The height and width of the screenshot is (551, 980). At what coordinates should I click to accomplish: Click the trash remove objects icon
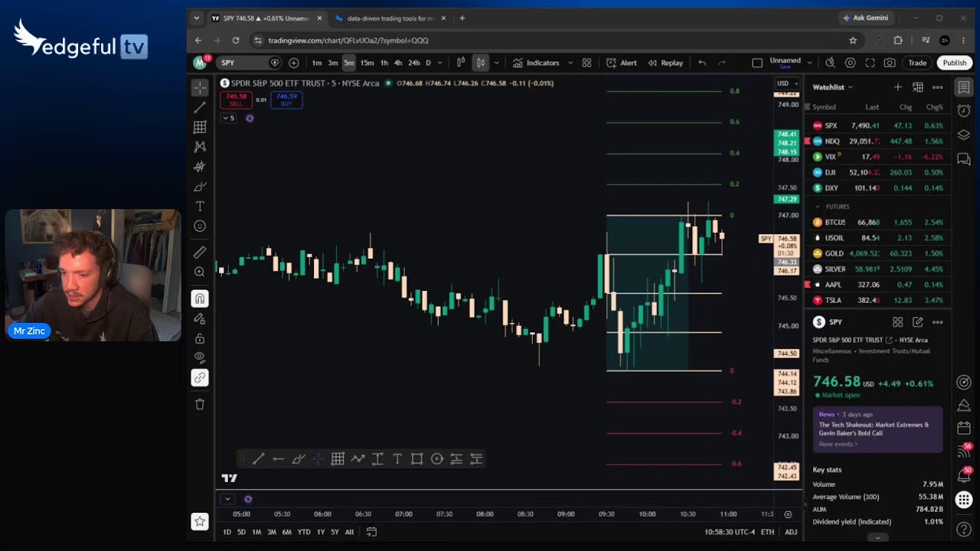click(x=200, y=404)
